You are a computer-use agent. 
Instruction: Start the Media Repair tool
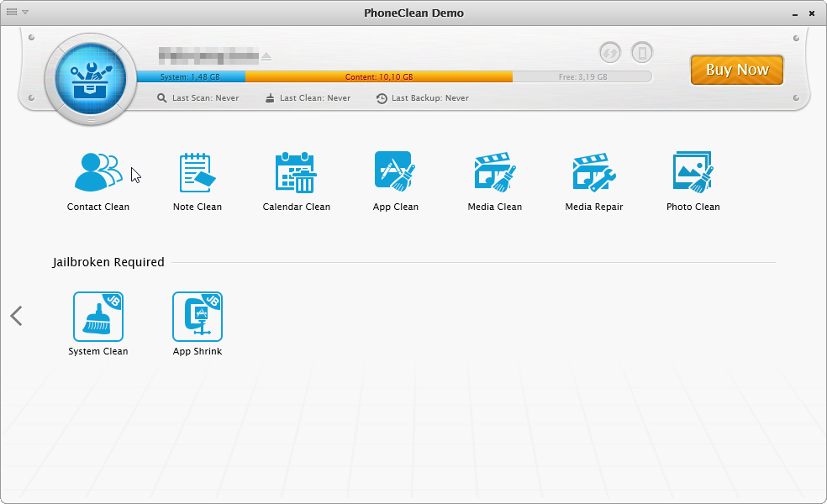[594, 181]
